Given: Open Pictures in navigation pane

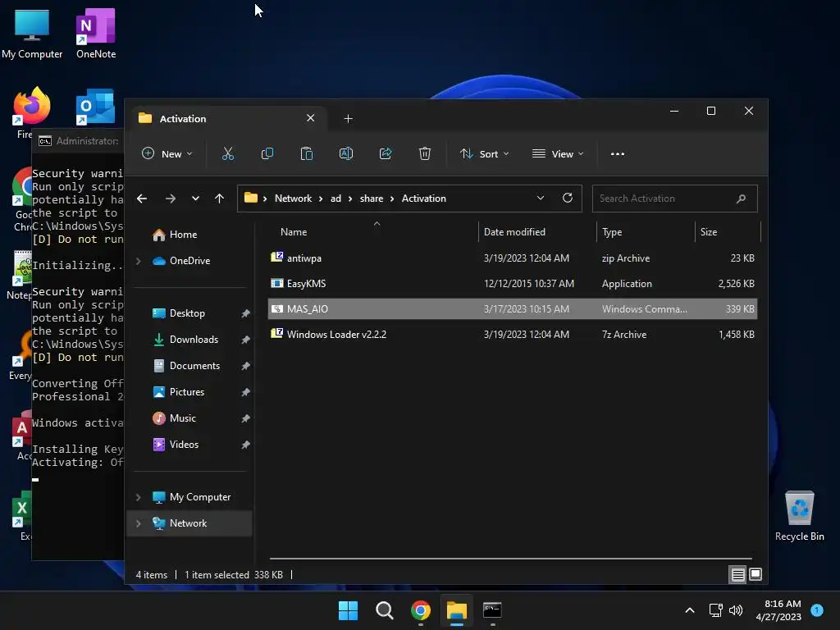Looking at the screenshot, I should click(x=186, y=392).
